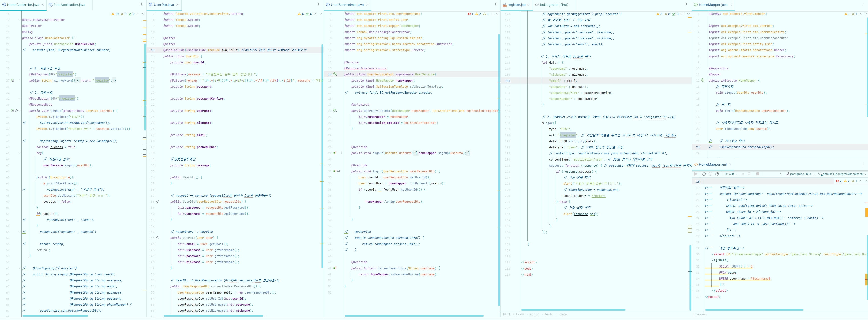The width and height of the screenshot is (868, 320).
Task: Switch to FirstApplication.java tab
Action: pyautogui.click(x=69, y=5)
